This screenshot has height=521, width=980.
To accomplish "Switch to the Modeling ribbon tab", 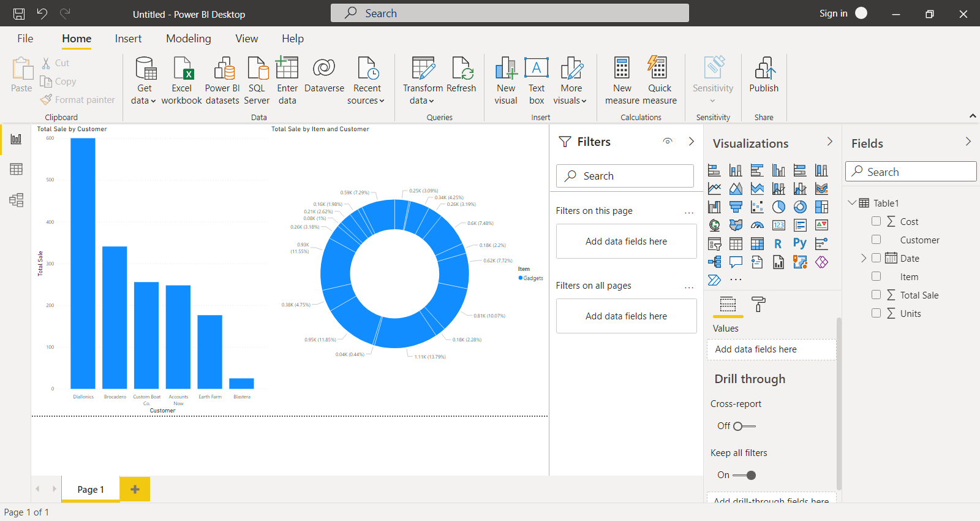I will pyautogui.click(x=189, y=39).
